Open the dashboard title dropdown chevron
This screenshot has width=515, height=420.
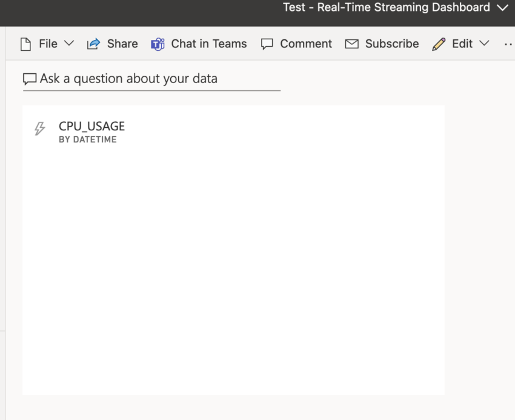pos(503,8)
